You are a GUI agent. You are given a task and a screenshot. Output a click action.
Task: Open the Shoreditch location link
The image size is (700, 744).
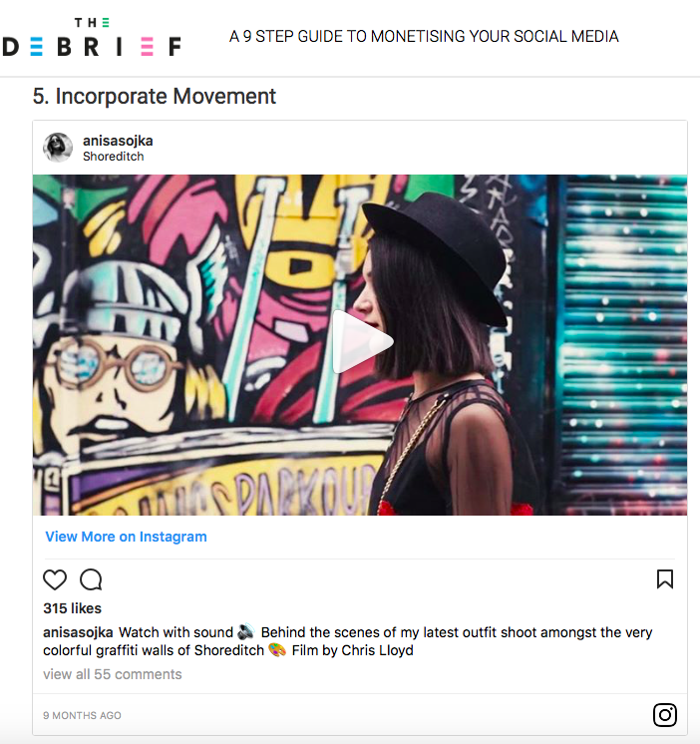[x=114, y=157]
